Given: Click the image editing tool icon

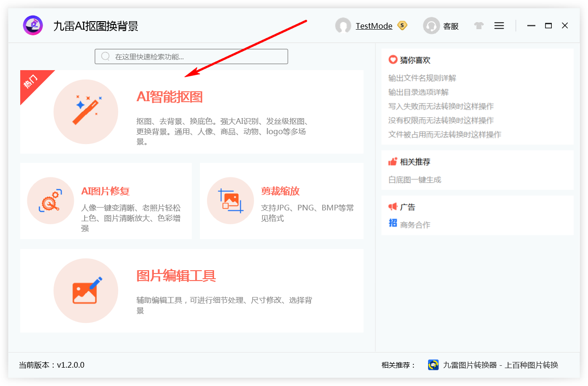Looking at the screenshot, I should (x=86, y=290).
